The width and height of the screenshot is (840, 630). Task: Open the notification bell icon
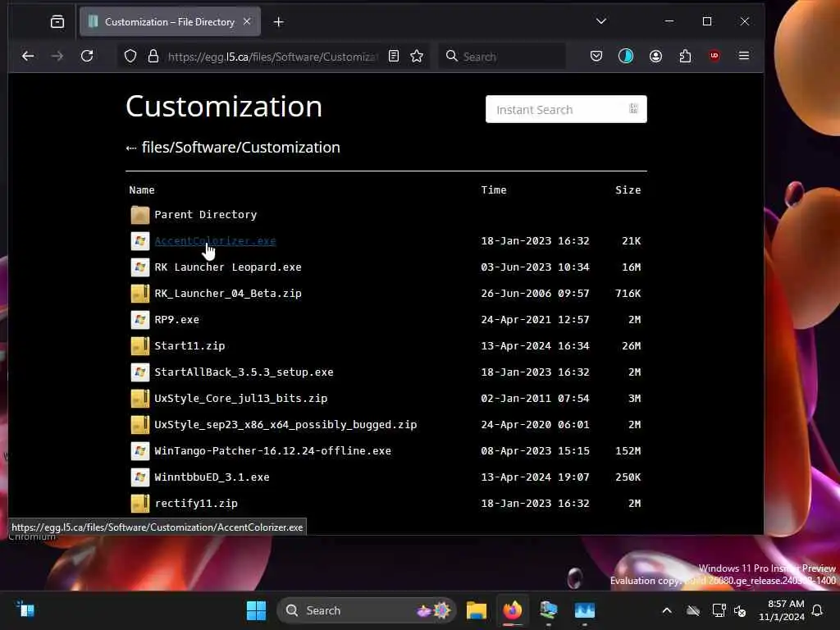point(818,610)
